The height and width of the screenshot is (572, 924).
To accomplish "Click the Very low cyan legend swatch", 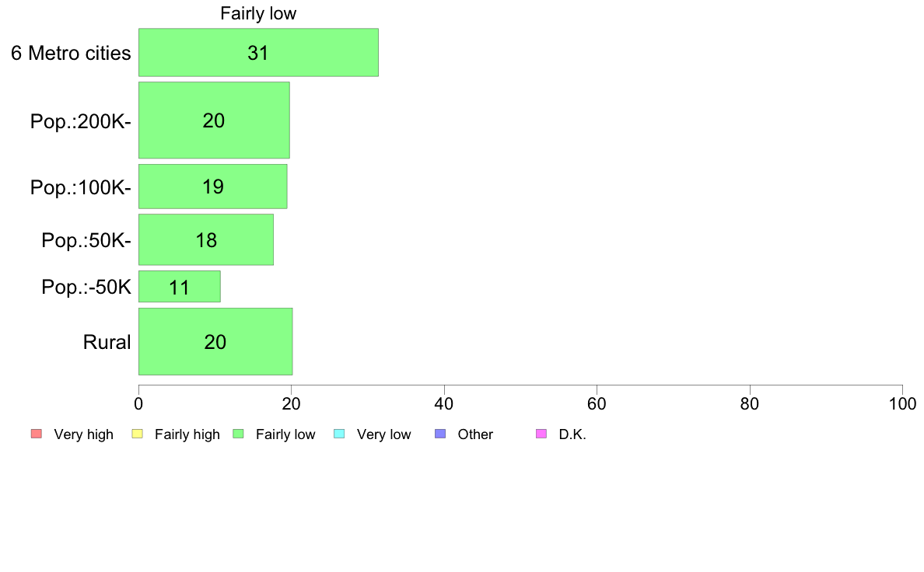I will pos(339,434).
